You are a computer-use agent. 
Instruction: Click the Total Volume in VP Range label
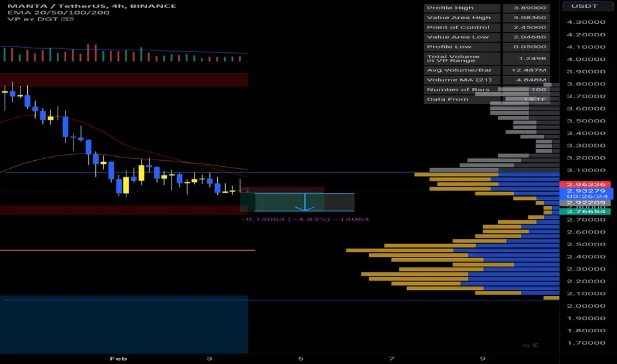point(462,59)
